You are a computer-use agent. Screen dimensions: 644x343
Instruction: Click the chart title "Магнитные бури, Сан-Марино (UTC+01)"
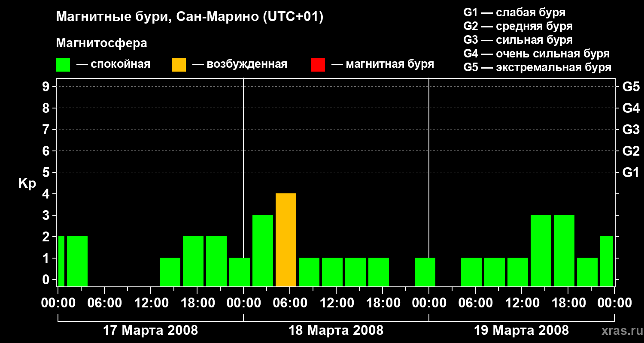(x=189, y=17)
